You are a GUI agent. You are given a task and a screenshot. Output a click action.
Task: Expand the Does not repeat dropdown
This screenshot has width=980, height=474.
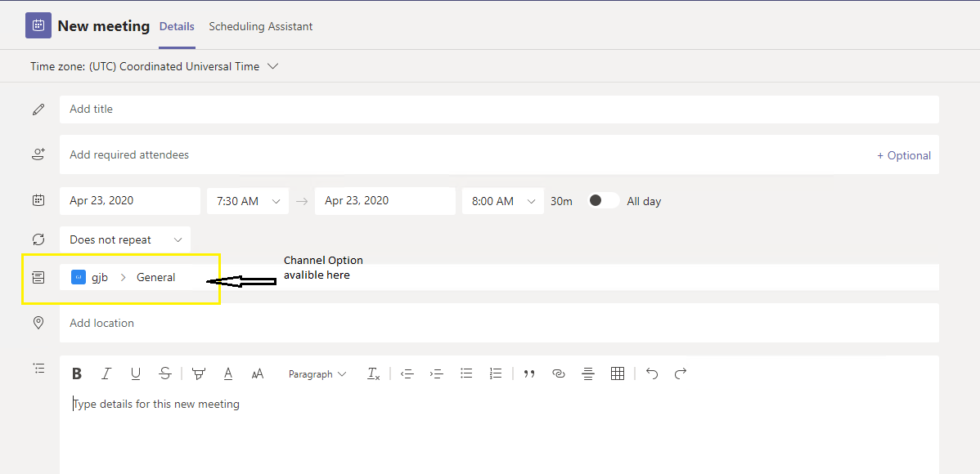[125, 239]
